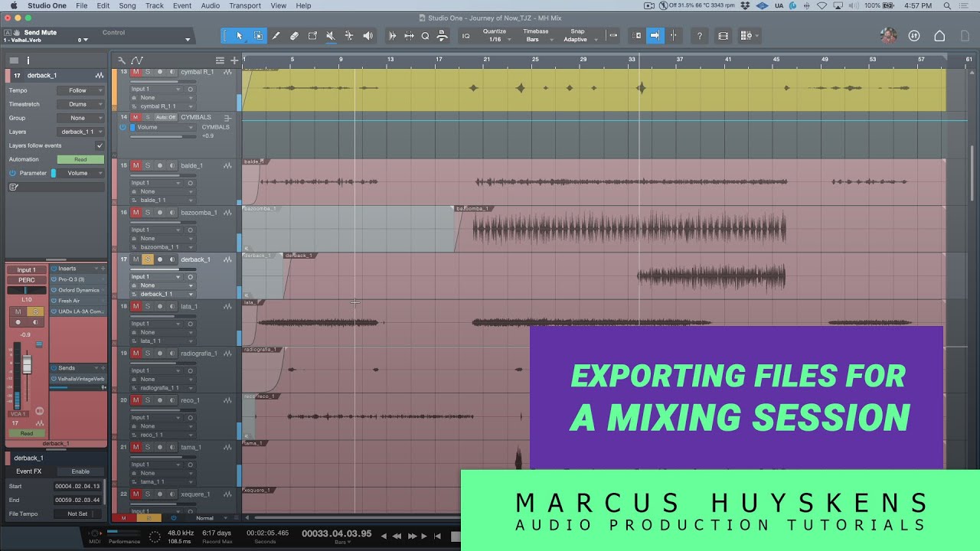Click bar 21 on the timeline ruler
The width and height of the screenshot is (980, 551).
(486, 60)
